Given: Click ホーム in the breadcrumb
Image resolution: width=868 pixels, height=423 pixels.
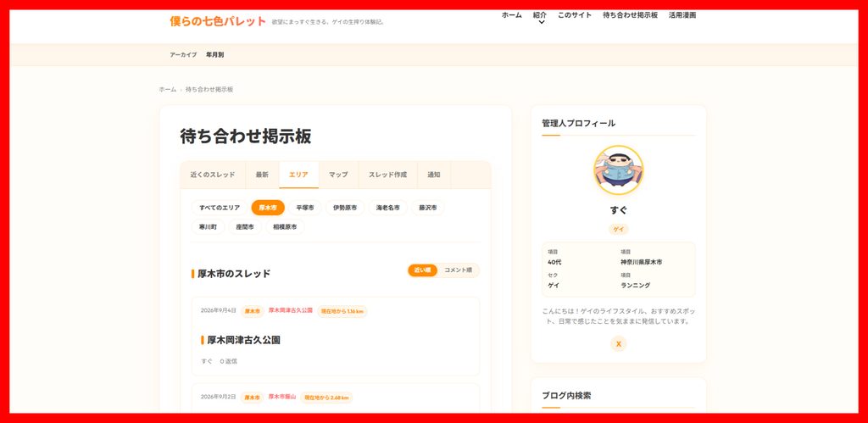Looking at the screenshot, I should [x=168, y=89].
